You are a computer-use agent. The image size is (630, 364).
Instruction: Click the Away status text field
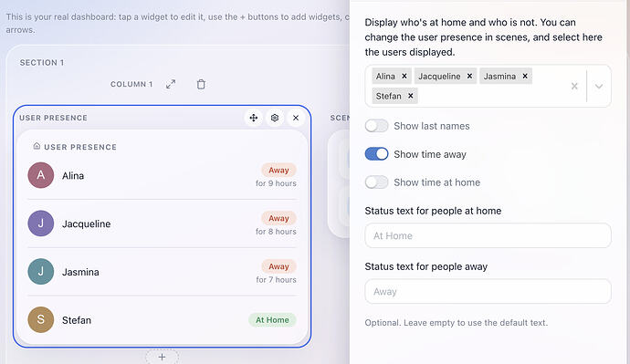(488, 291)
